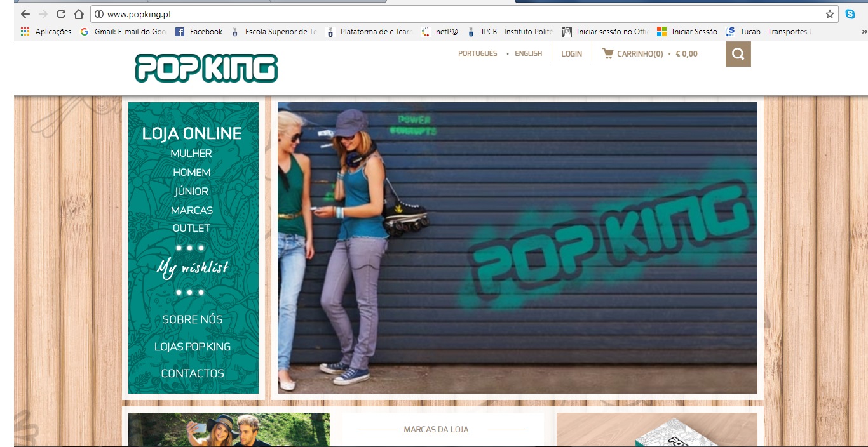Open the Tucab - Transportes bookmark
This screenshot has width=868, height=447.
tap(769, 32)
